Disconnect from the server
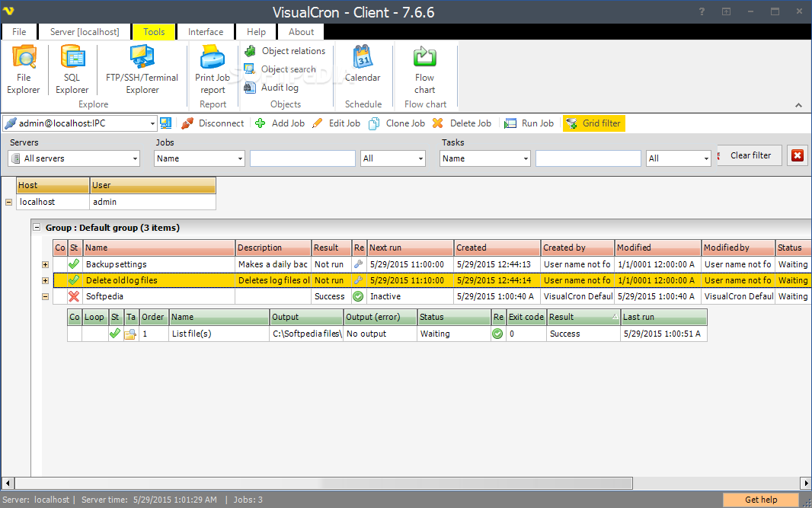The image size is (812, 508). (x=213, y=123)
